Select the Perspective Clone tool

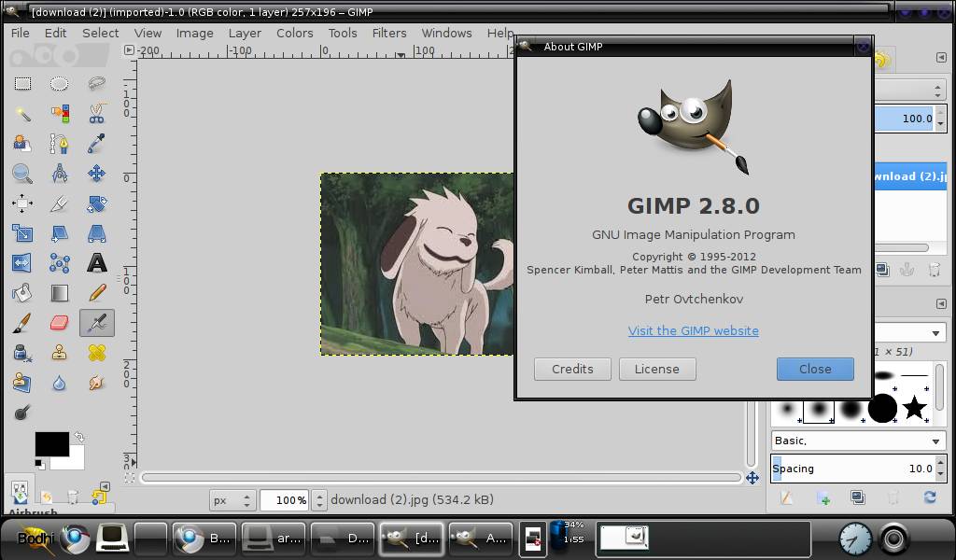[22, 383]
